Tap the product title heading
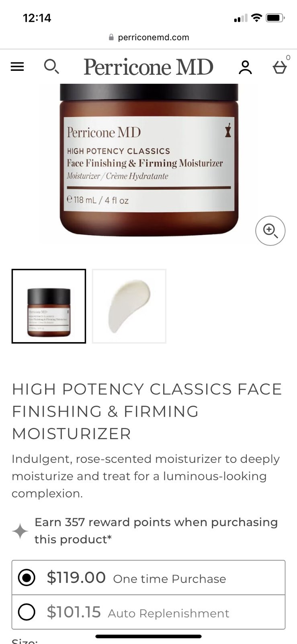297x644 pixels. point(147,411)
